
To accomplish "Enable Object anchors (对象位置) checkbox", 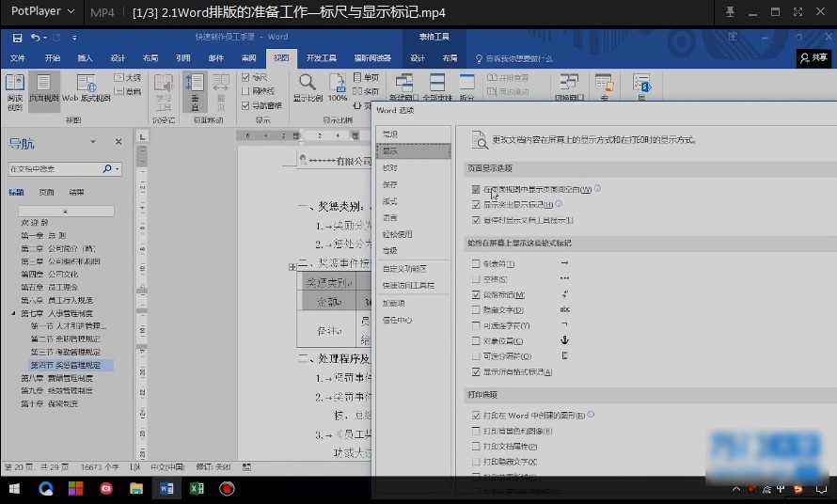I will click(476, 340).
